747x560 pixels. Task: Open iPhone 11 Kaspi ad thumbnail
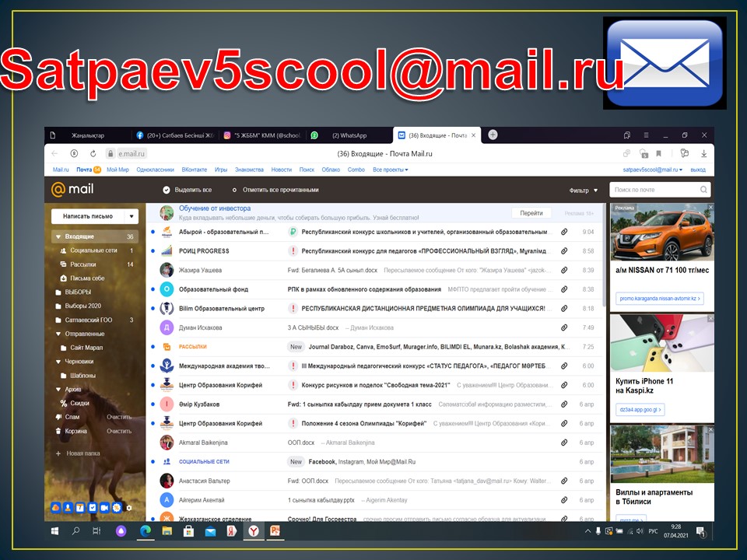[662, 343]
